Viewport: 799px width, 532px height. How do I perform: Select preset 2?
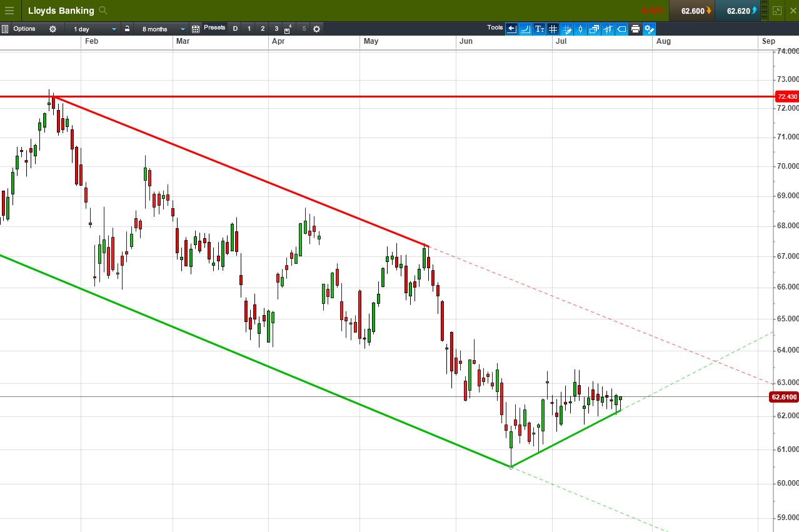click(263, 29)
